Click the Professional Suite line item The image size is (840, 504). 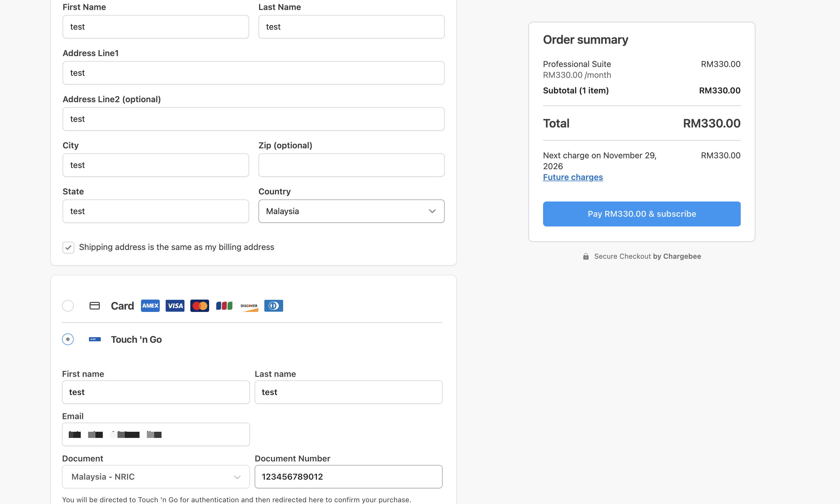pyautogui.click(x=577, y=64)
